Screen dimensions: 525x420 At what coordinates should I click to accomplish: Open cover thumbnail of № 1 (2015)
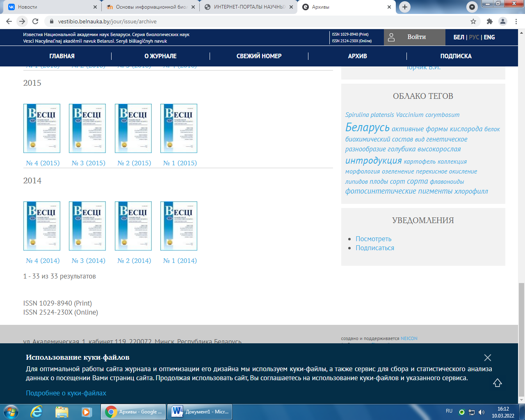pyautogui.click(x=179, y=128)
